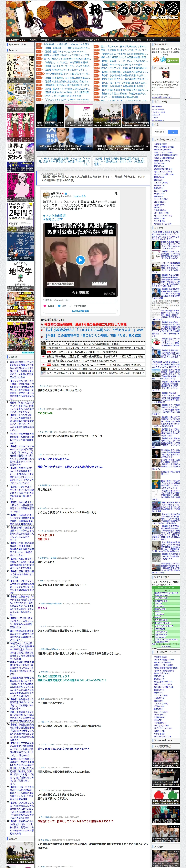Read the 20件の返信を読む replies button
The height and width of the screenshot is (868, 186).
80,311
